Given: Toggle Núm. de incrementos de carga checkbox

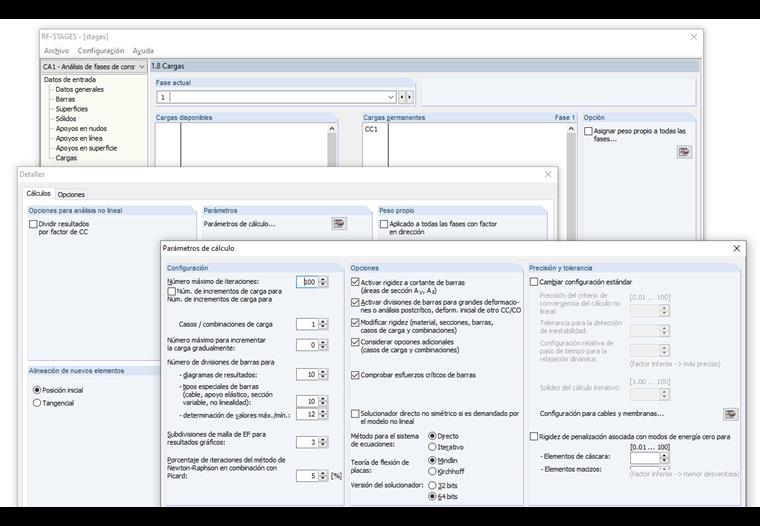Looking at the screenshot, I should coord(172,291).
